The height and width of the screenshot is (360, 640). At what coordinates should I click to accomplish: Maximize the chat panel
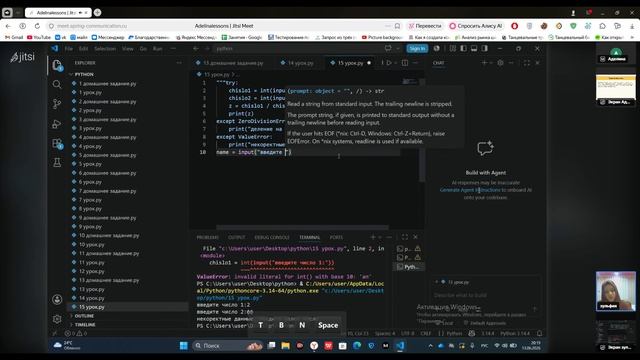527,63
